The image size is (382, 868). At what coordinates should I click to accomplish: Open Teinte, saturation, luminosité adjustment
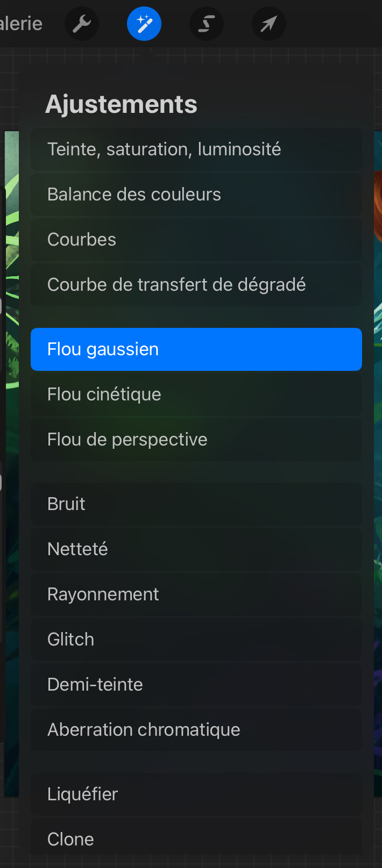coord(196,149)
